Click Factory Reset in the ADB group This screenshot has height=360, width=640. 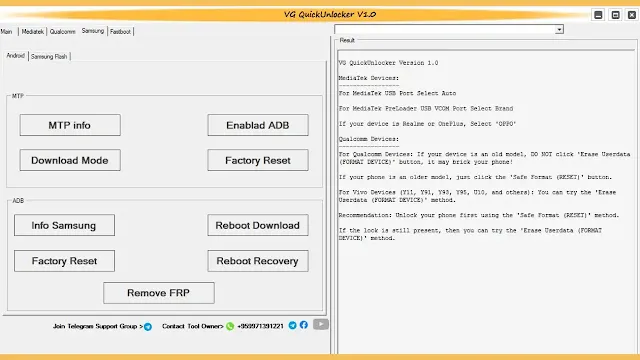tap(64, 261)
